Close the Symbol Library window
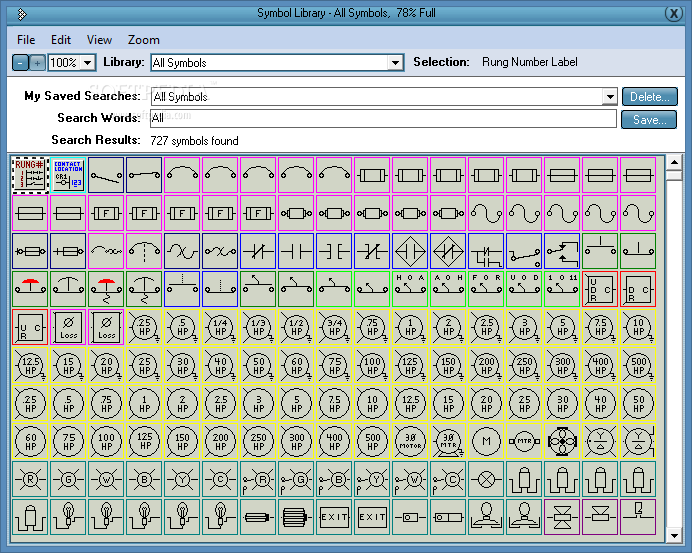Viewport: 692px width, 553px height. tap(673, 14)
